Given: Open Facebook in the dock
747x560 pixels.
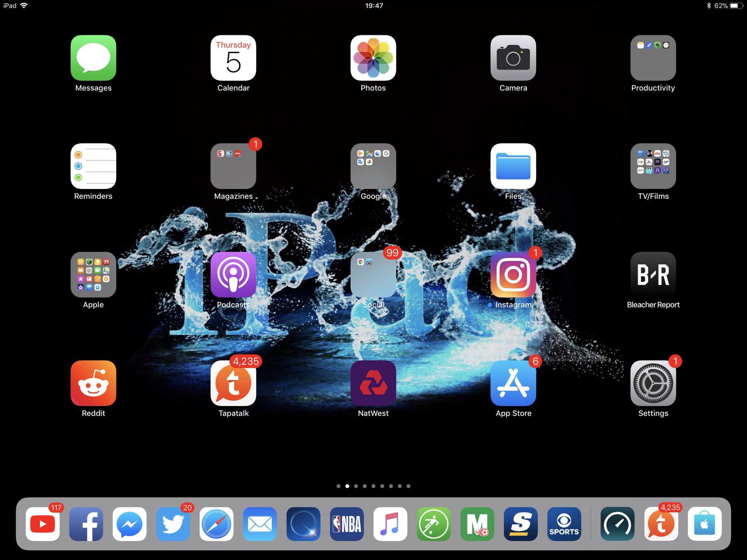Looking at the screenshot, I should (x=86, y=524).
